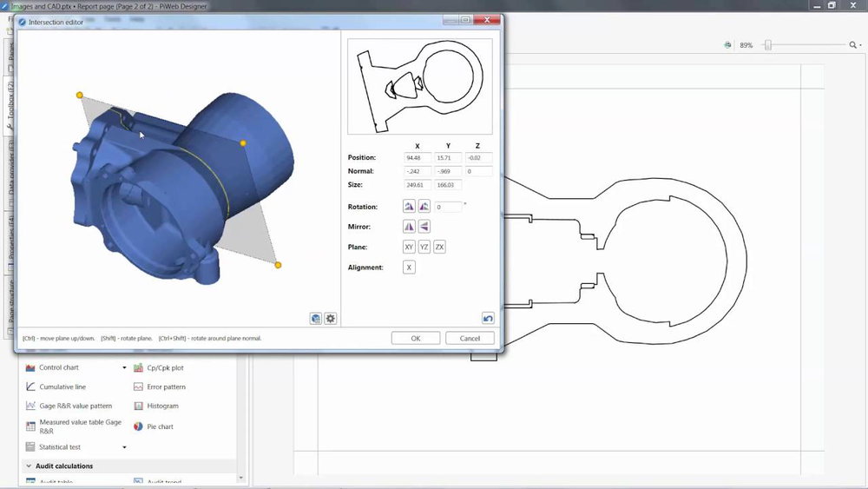Edit the Position Y value field
This screenshot has height=489, width=868.
pos(448,158)
